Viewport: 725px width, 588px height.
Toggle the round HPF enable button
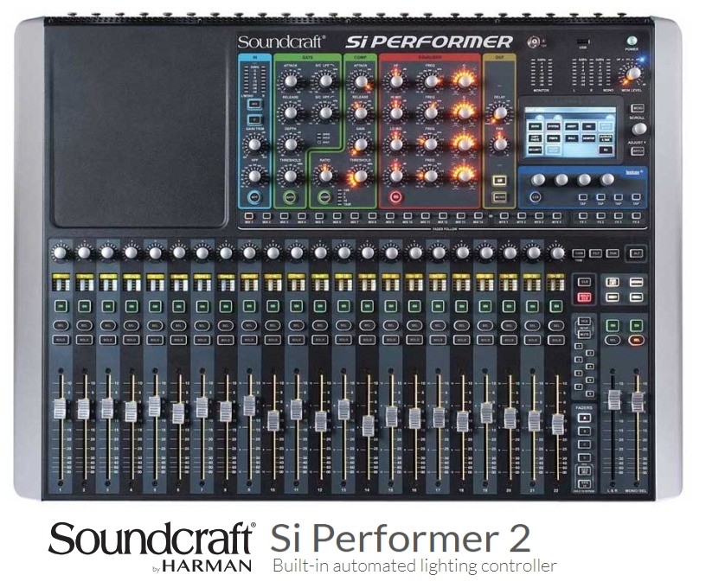pos(254,198)
